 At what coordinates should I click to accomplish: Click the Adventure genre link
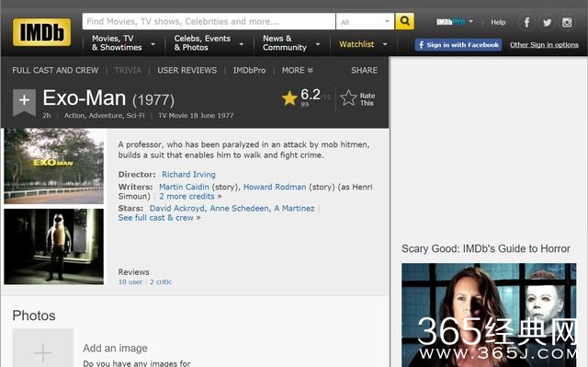click(106, 116)
